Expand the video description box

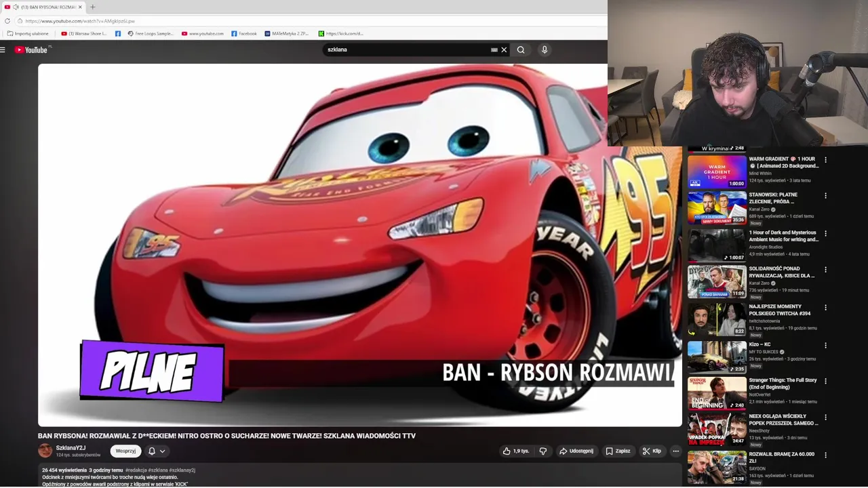click(x=359, y=476)
